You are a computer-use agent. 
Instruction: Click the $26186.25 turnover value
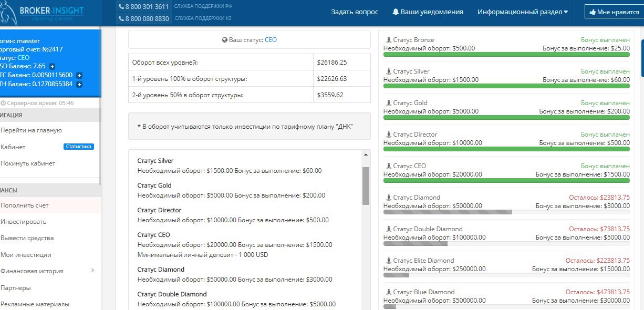(x=331, y=63)
